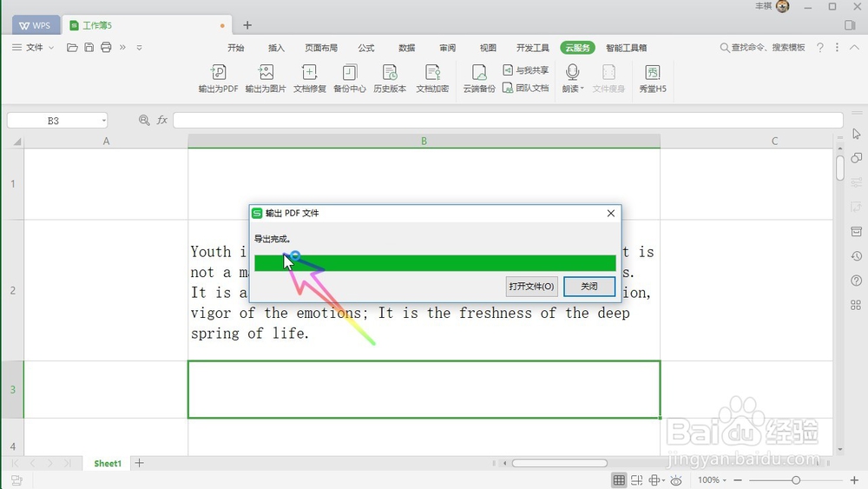
Task: Add a new sheet with plus button
Action: (140, 463)
